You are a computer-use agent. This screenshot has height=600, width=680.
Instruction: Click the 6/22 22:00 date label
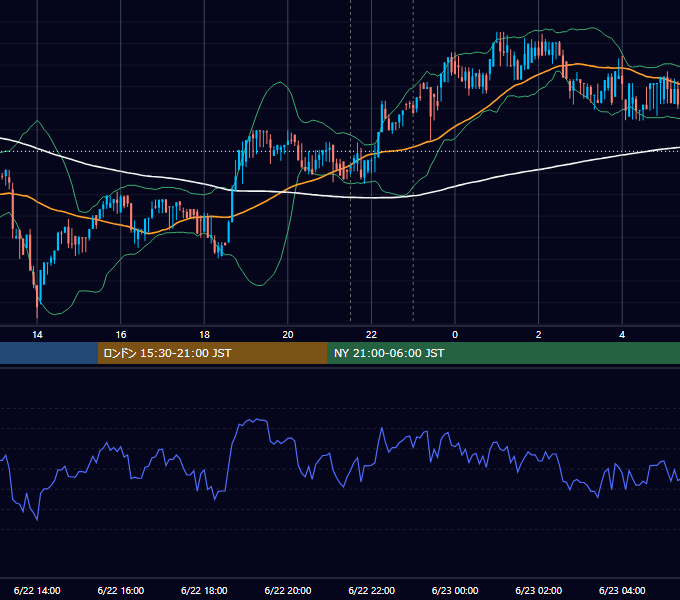(372, 590)
